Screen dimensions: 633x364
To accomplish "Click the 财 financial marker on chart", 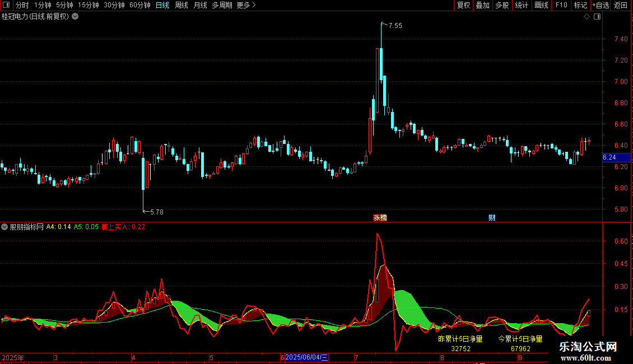I will (x=492, y=217).
